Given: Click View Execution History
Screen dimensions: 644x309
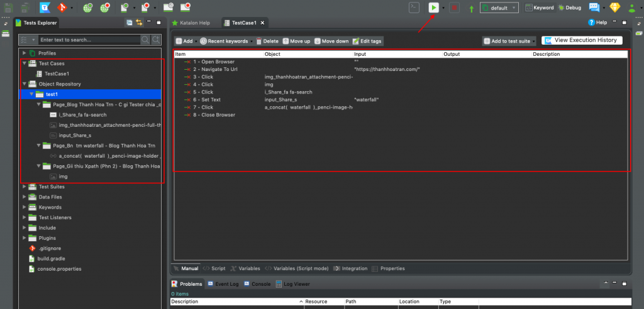Looking at the screenshot, I should (582, 40).
